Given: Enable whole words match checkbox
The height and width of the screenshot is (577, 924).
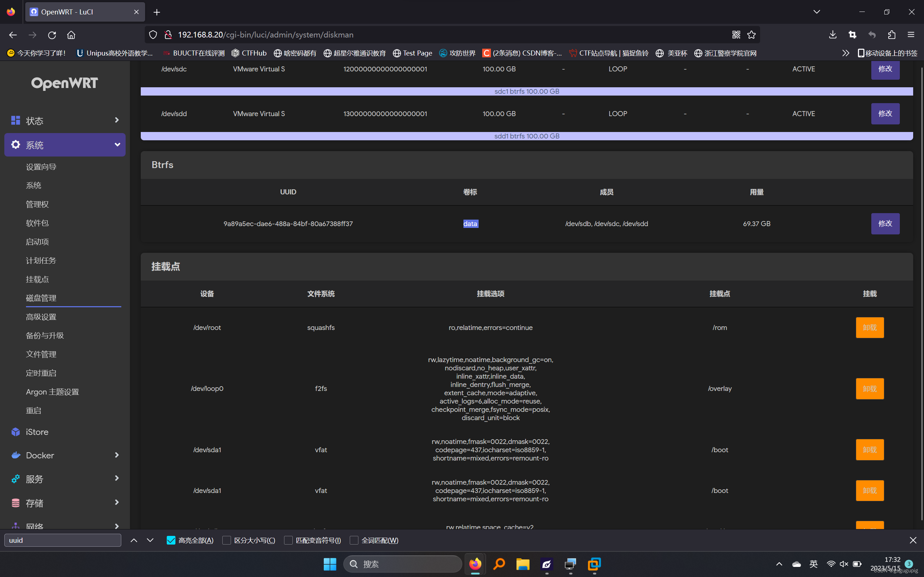Looking at the screenshot, I should (354, 540).
